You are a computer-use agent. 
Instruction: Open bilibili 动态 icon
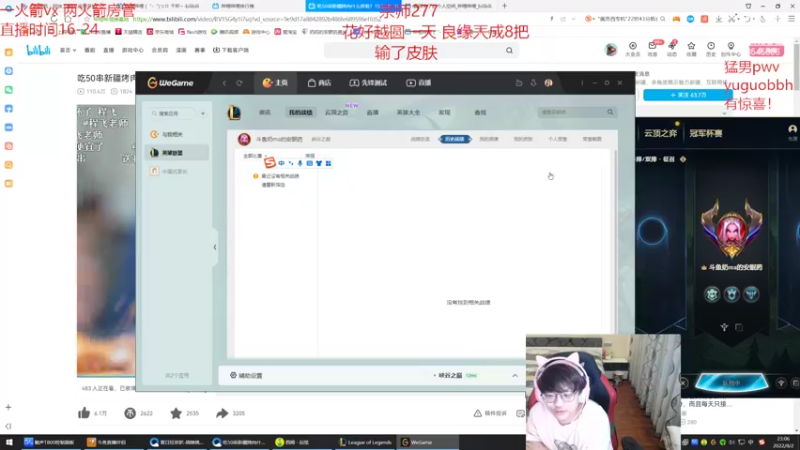[x=672, y=49]
